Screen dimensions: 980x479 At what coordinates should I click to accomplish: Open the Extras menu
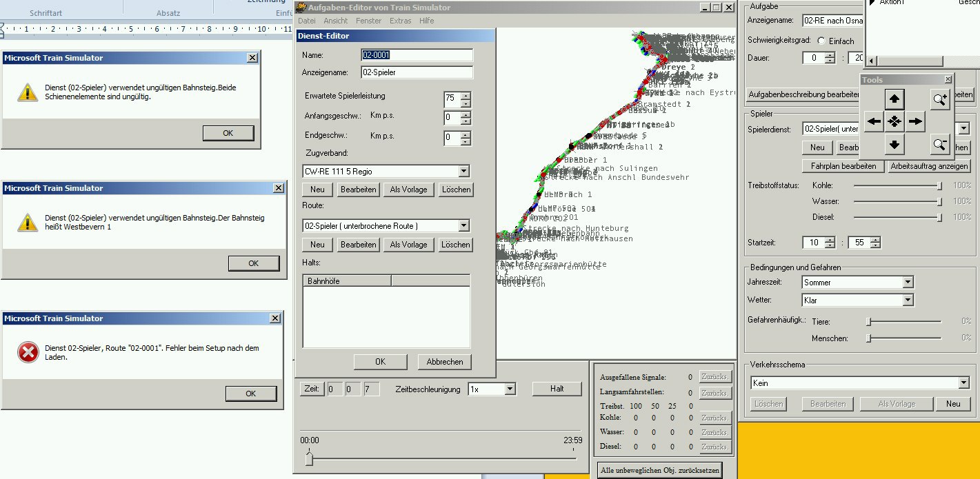400,21
